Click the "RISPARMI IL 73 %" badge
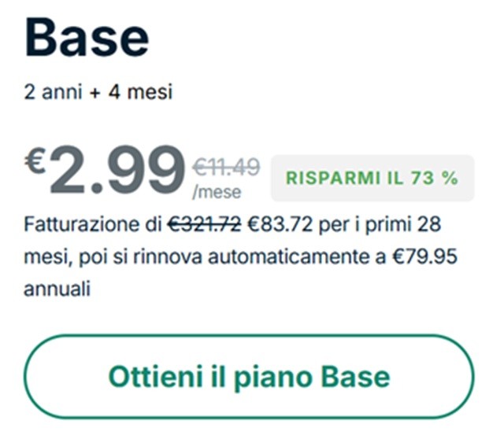Viewport: 504px width, 435px height. click(372, 178)
